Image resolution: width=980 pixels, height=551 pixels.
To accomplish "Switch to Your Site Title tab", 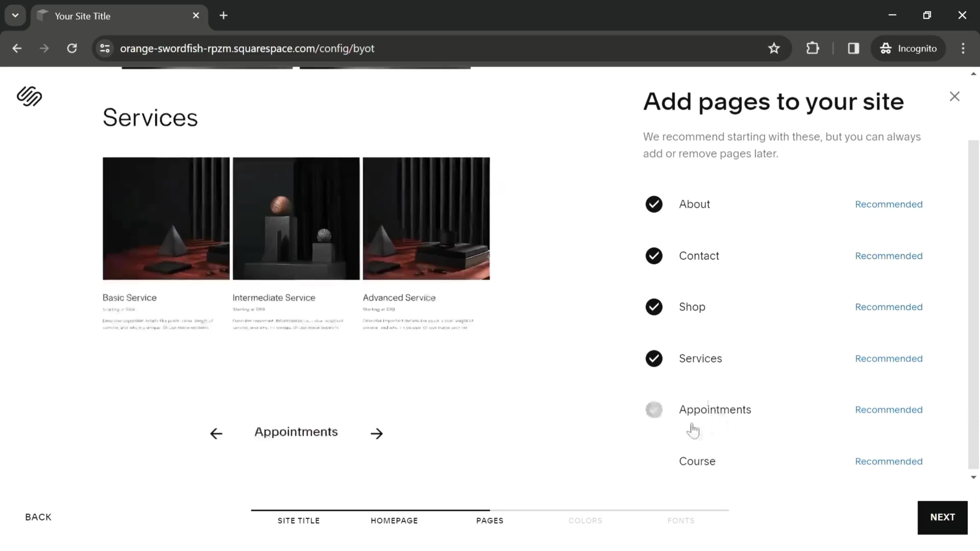I will [119, 16].
